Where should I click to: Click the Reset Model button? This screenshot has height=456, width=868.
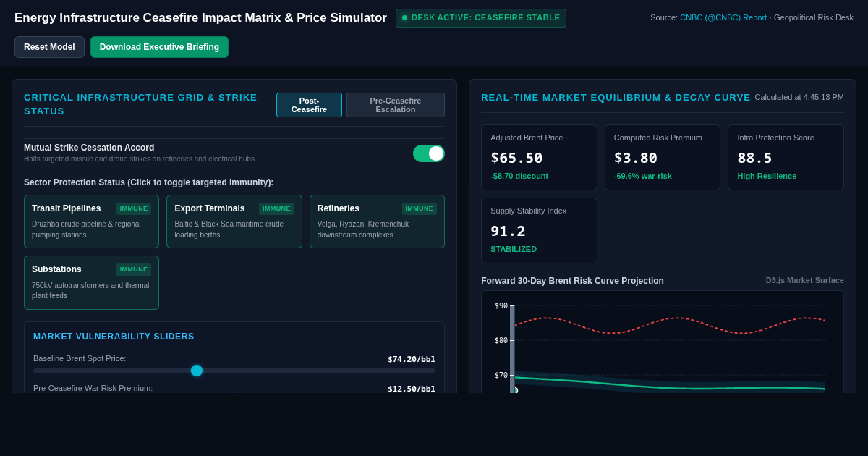coord(49,47)
